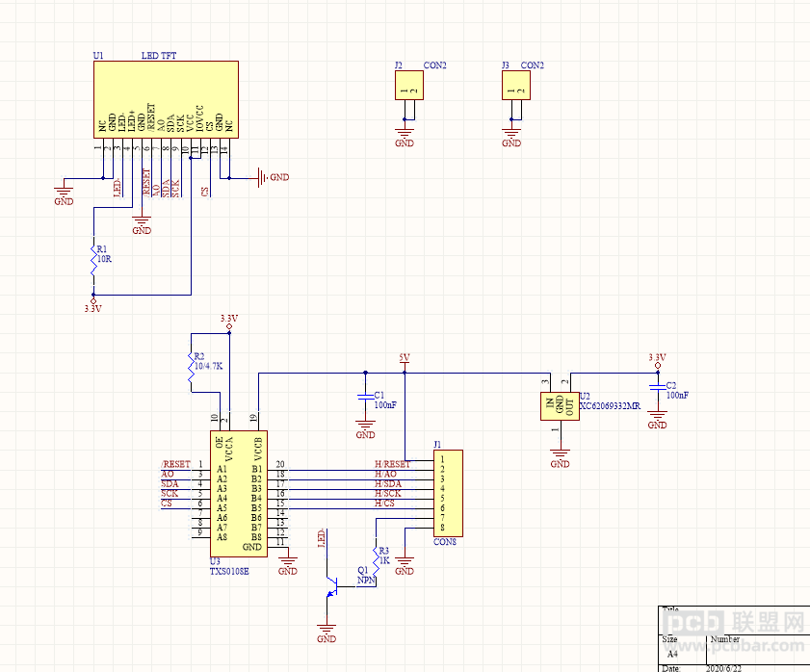Select the J3 CON2 connector symbol
This screenshot has height=672, width=810.
pyautogui.click(x=516, y=86)
